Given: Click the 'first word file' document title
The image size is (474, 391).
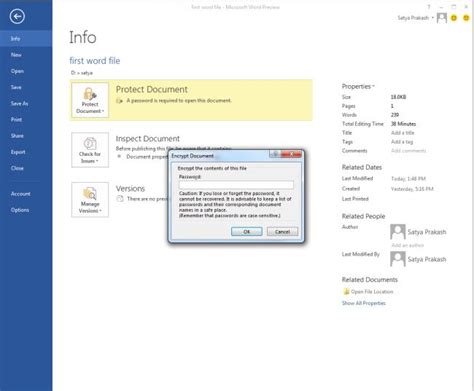Looking at the screenshot, I should click(x=95, y=61).
